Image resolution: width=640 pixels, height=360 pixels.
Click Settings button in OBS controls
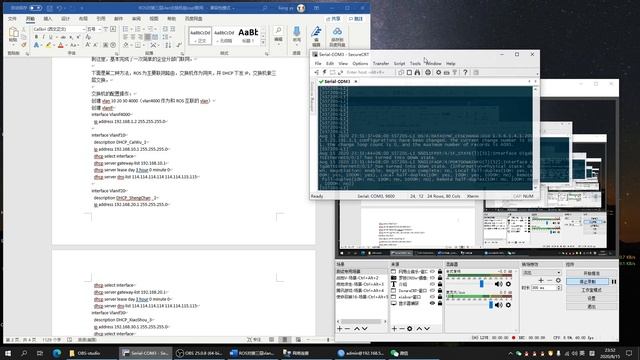[x=591, y=298]
